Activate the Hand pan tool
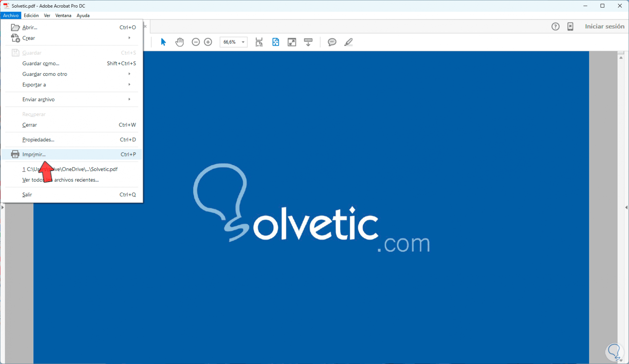Viewport: 629px width, 364px height. [x=180, y=42]
